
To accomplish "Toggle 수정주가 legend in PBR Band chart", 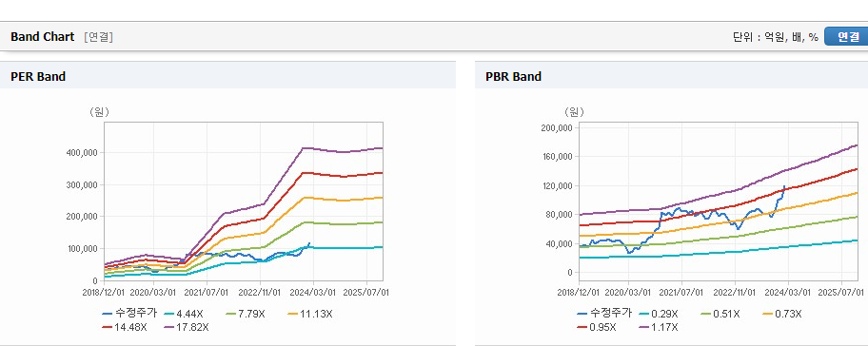I will (x=604, y=314).
